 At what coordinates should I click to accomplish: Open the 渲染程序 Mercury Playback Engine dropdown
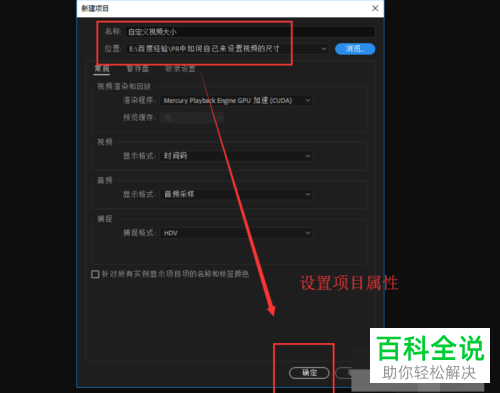click(236, 100)
